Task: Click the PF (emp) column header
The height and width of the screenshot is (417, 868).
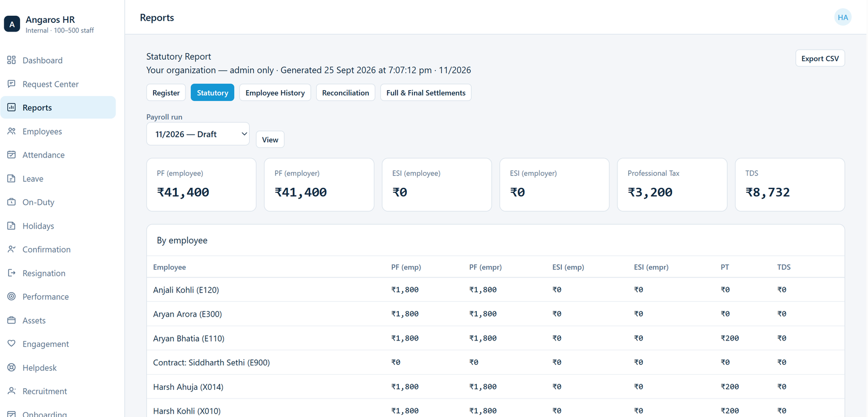Action: click(406, 267)
